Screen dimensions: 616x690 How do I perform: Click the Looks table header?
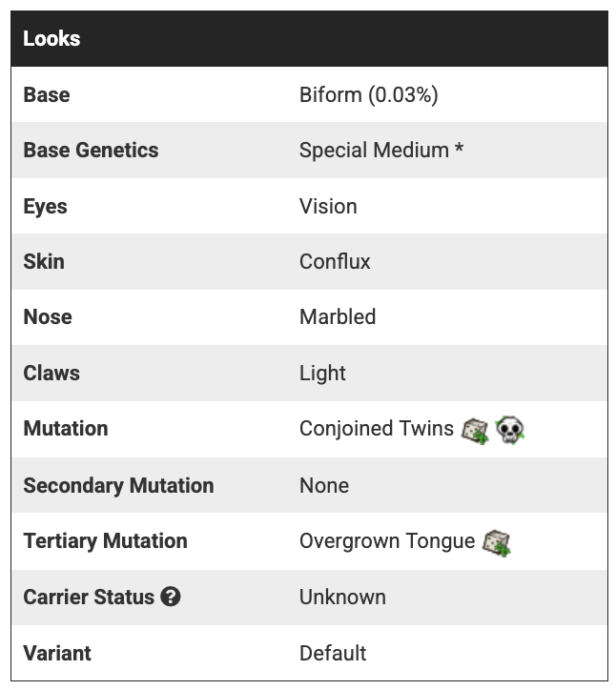pos(51,39)
